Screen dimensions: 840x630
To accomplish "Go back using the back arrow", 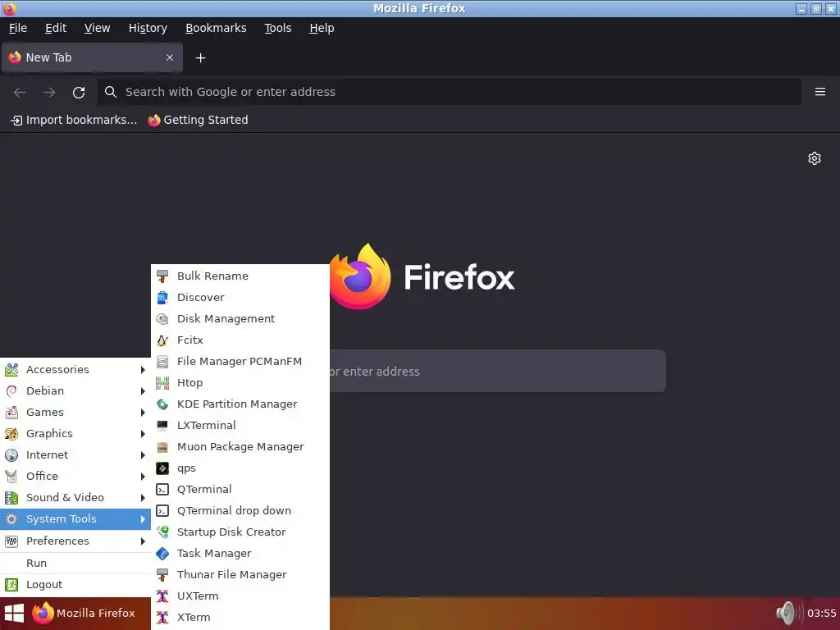I will pyautogui.click(x=20, y=92).
